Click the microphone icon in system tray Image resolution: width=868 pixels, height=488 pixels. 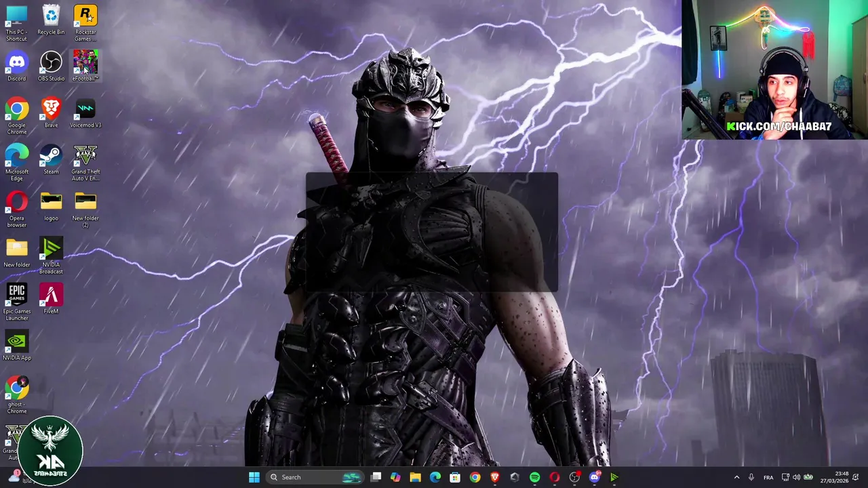point(751,477)
